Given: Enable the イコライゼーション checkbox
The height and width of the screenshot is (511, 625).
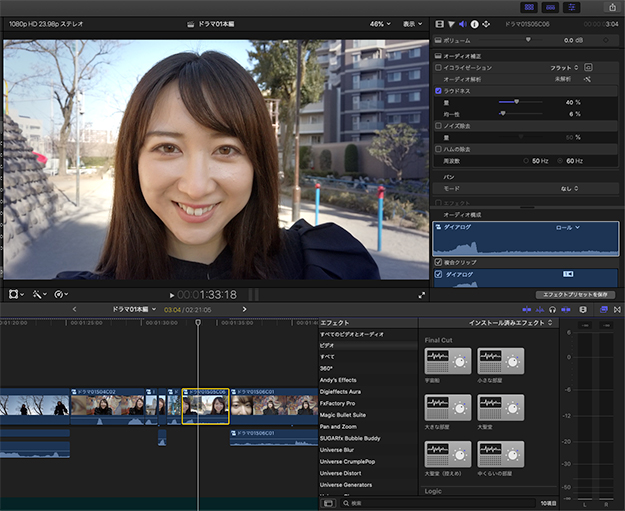Looking at the screenshot, I should pyautogui.click(x=438, y=67).
